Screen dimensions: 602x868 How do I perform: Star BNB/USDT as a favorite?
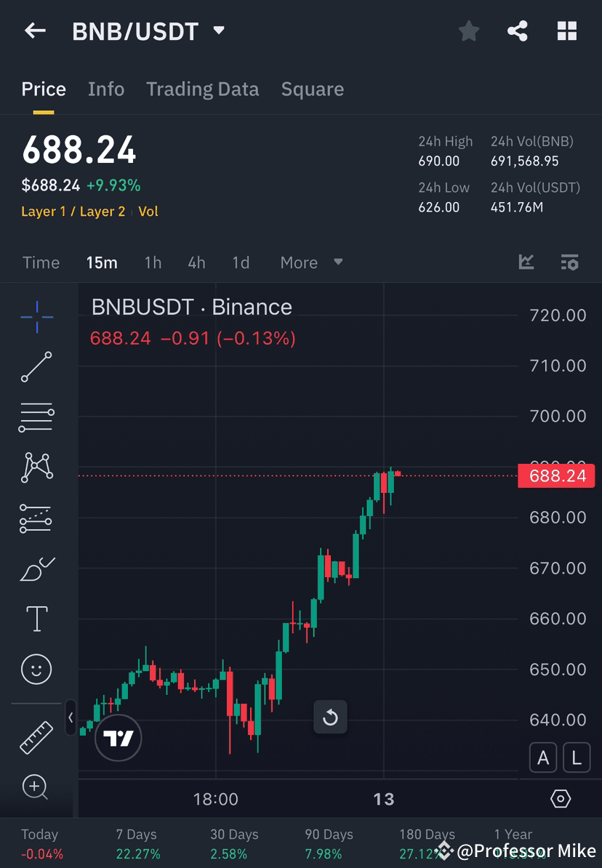click(x=468, y=31)
